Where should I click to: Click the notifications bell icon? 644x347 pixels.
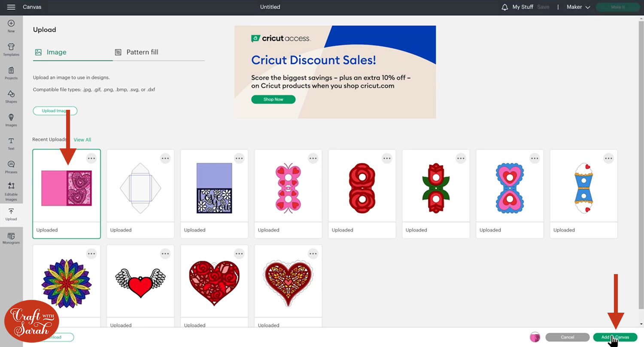pyautogui.click(x=505, y=7)
